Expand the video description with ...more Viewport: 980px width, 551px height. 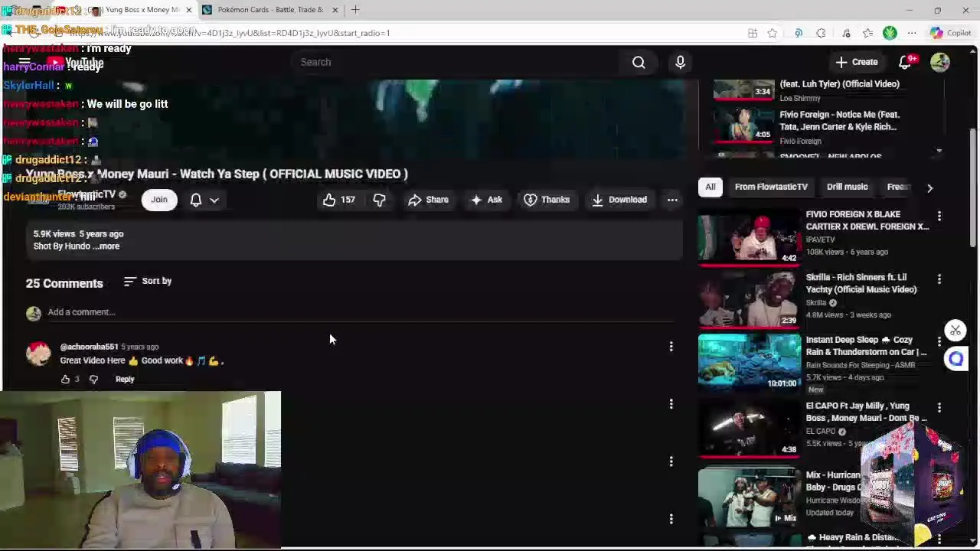tap(106, 246)
